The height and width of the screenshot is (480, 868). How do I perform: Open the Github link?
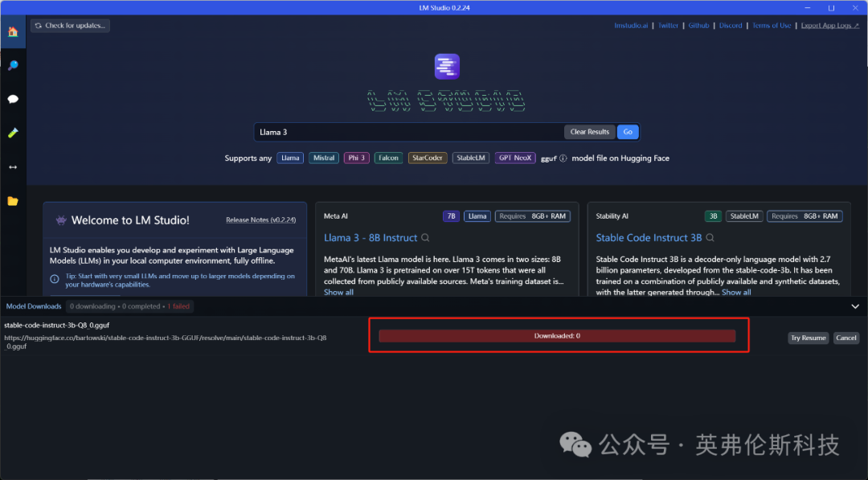point(698,26)
